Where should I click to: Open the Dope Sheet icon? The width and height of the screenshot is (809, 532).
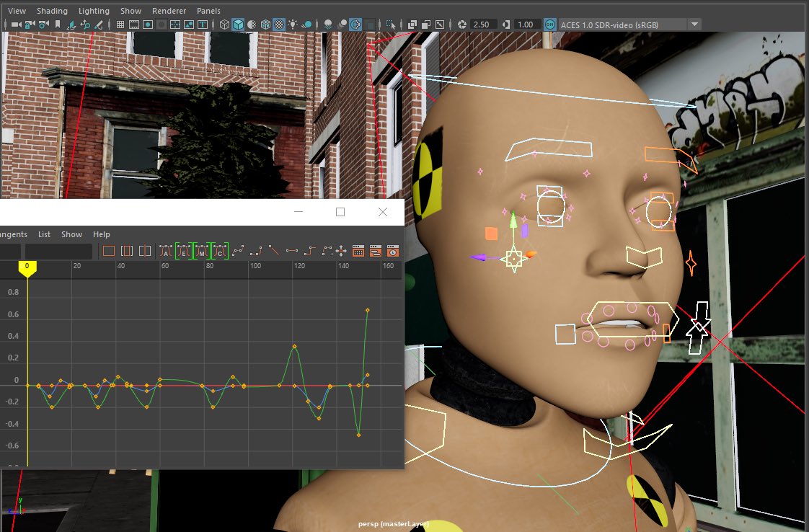click(358, 252)
